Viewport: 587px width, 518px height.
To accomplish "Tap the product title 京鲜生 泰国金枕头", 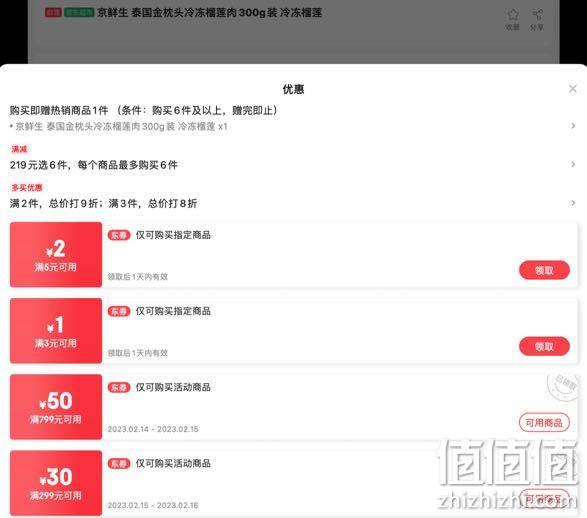I will (x=210, y=13).
